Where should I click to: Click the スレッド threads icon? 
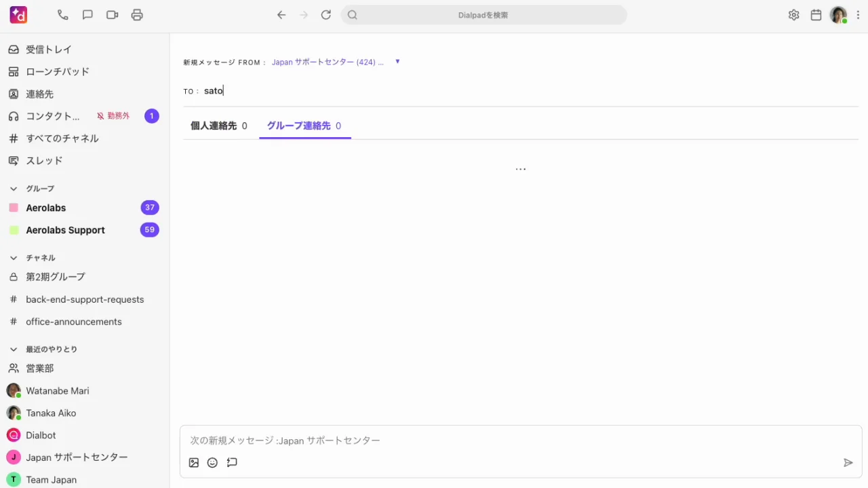(x=13, y=161)
